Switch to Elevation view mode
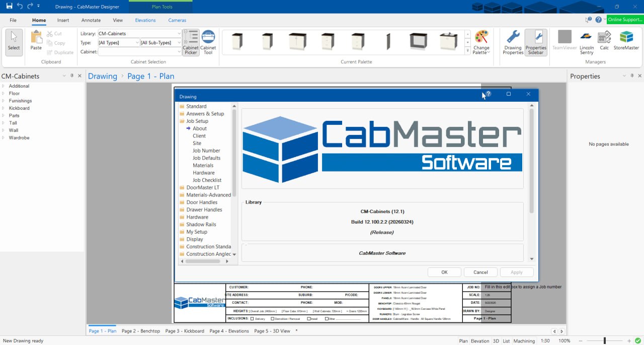Screen dimensions: 644x345 point(480,341)
